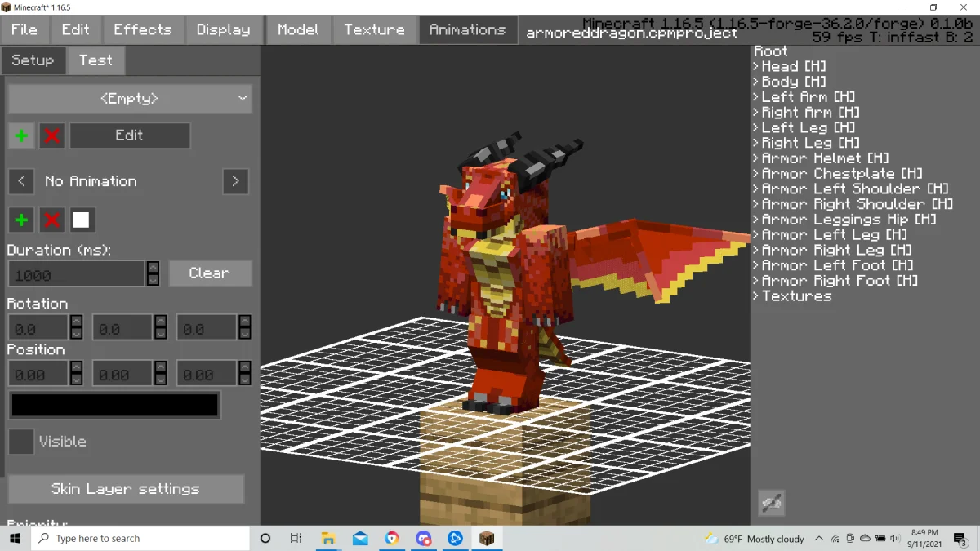
Task: Open File Explorer from the taskbar
Action: click(x=328, y=539)
